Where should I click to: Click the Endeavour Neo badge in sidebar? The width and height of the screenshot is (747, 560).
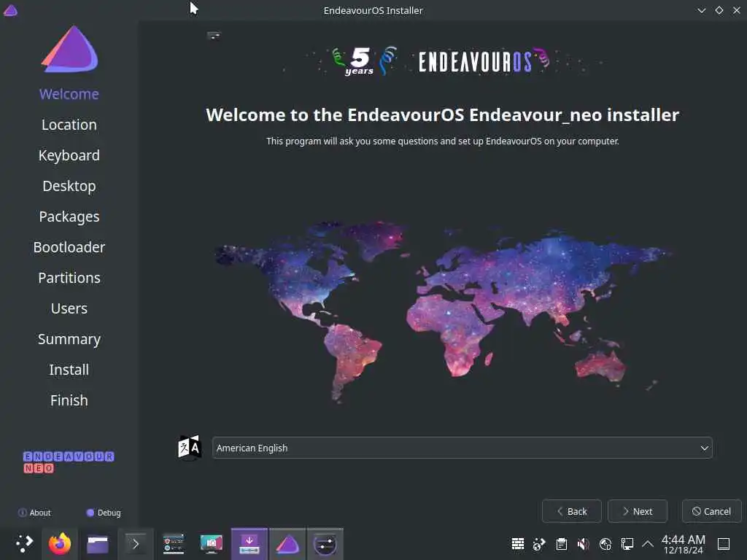tap(69, 462)
